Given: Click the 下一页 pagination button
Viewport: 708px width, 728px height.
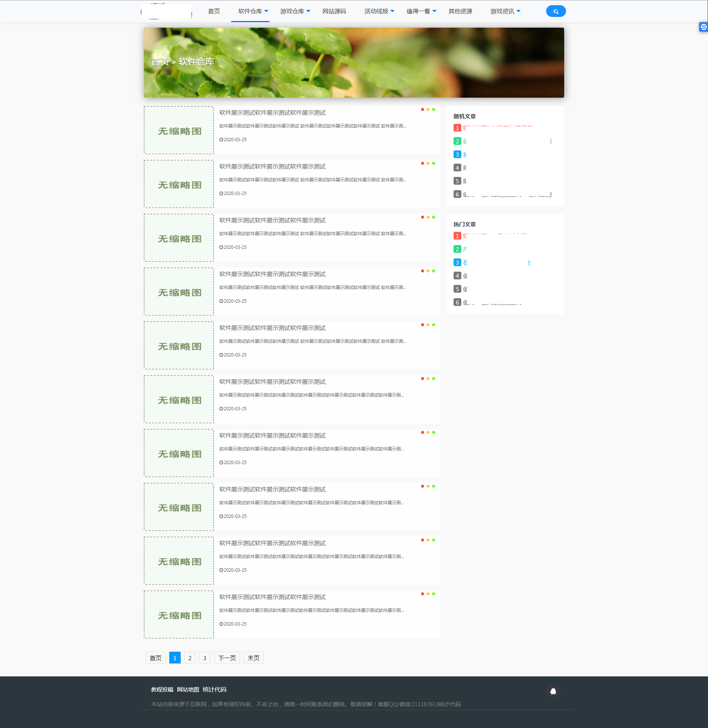Looking at the screenshot, I should click(227, 658).
